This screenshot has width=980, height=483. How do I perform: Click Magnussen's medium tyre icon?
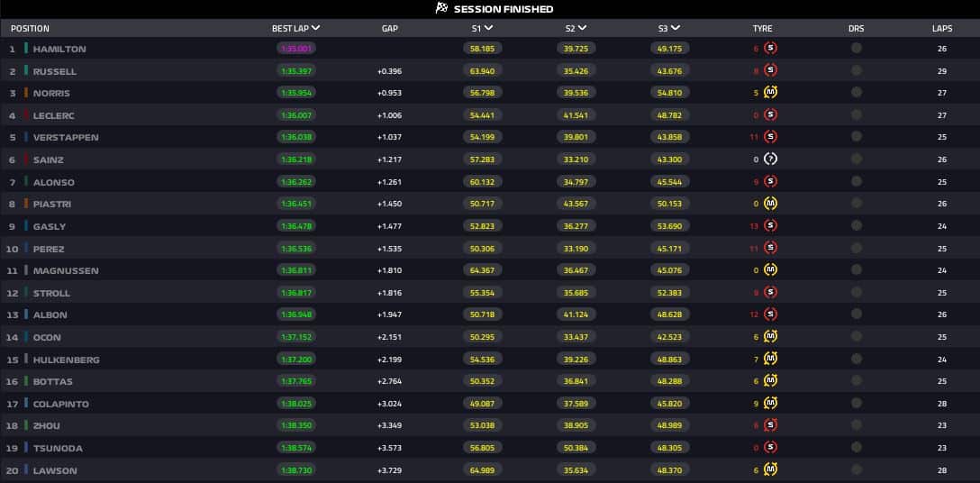tap(771, 270)
